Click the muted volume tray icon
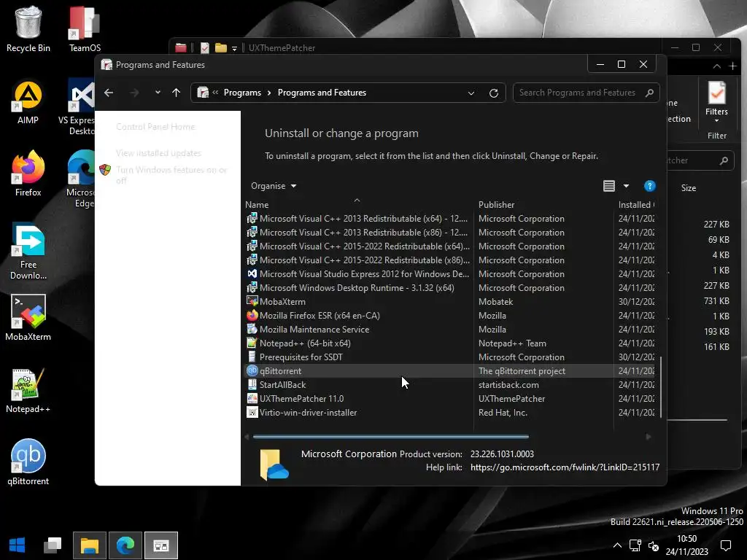The height and width of the screenshot is (560, 747). coord(654,545)
